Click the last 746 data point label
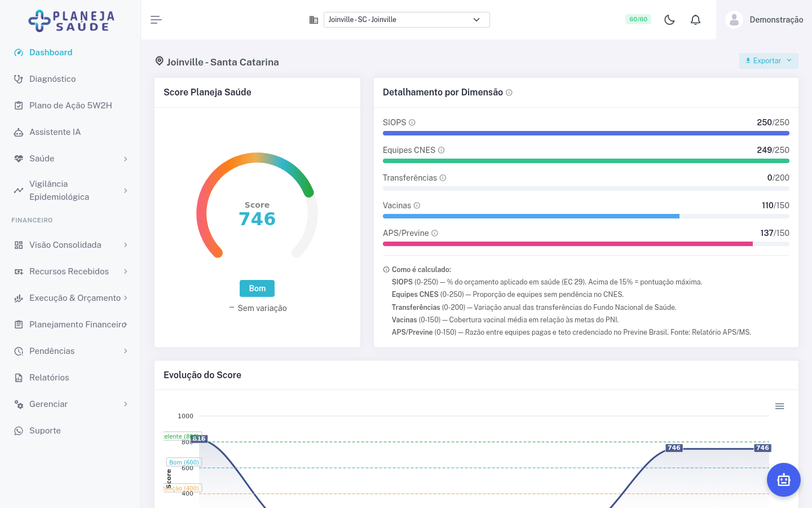 click(x=762, y=448)
